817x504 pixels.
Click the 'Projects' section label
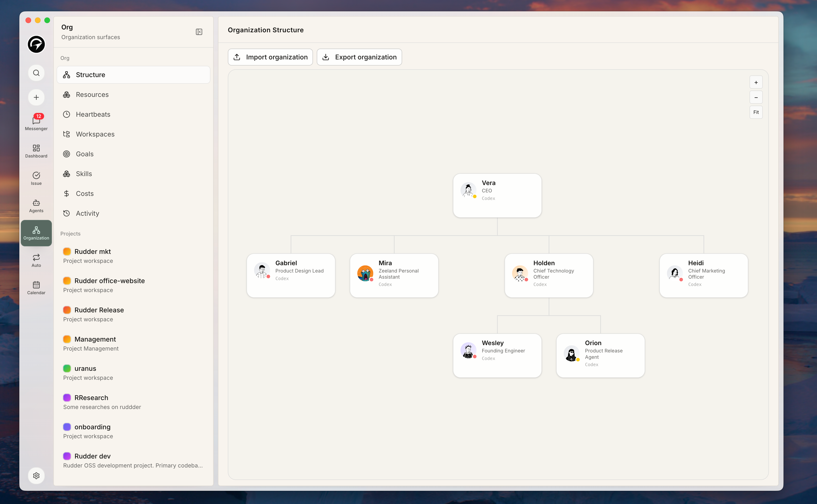(x=70, y=234)
